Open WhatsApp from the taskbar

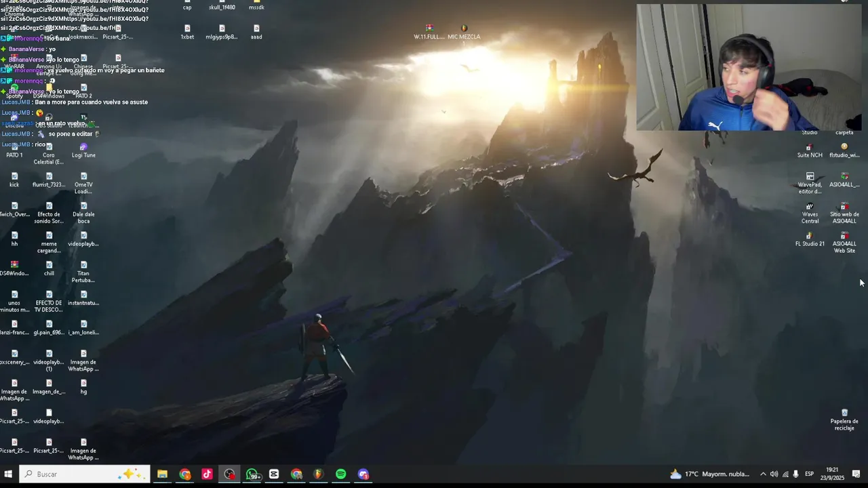[x=252, y=474]
